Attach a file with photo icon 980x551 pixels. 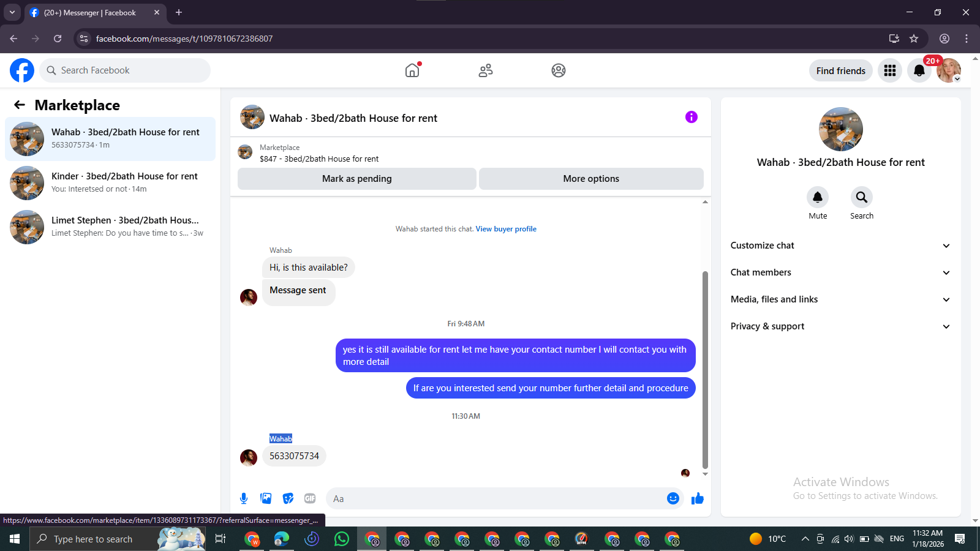click(x=266, y=498)
